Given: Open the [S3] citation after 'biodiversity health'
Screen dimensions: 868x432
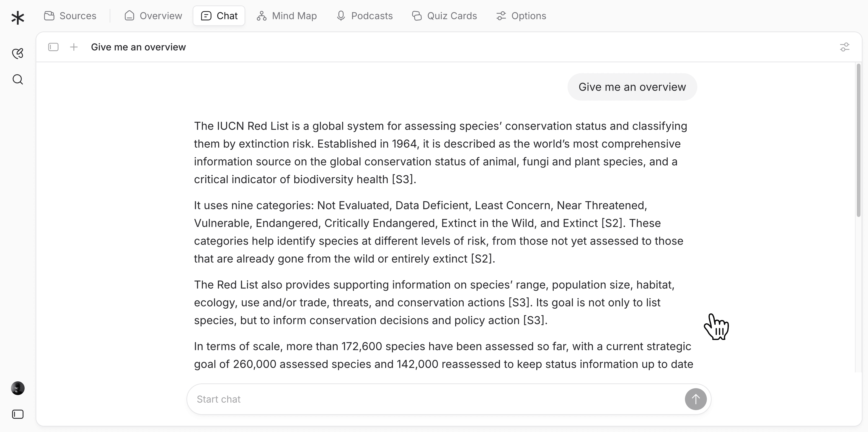Looking at the screenshot, I should [x=402, y=179].
